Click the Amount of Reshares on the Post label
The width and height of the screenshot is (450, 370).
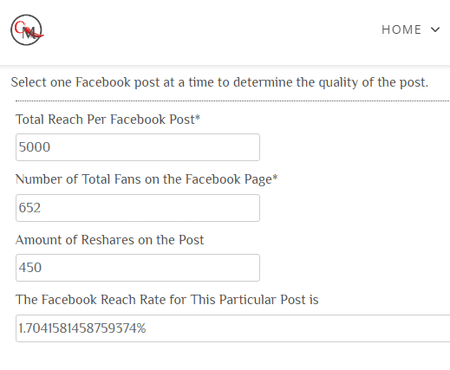110,240
